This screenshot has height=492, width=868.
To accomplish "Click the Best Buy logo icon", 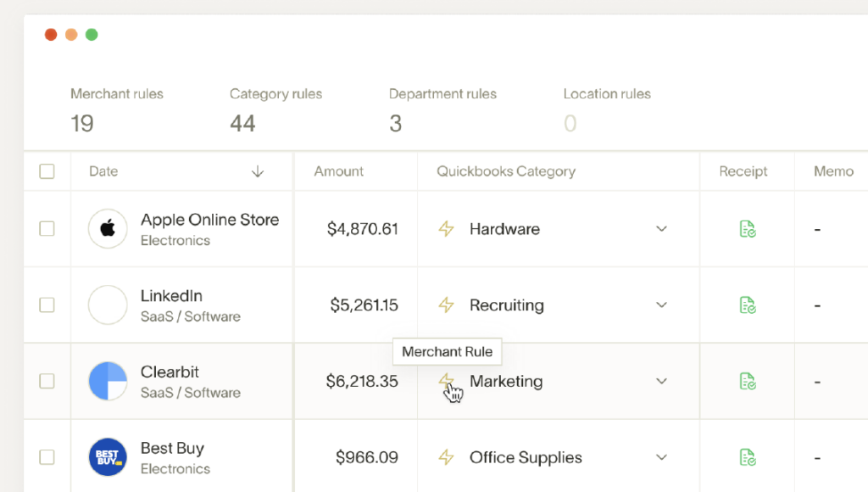I will [108, 457].
